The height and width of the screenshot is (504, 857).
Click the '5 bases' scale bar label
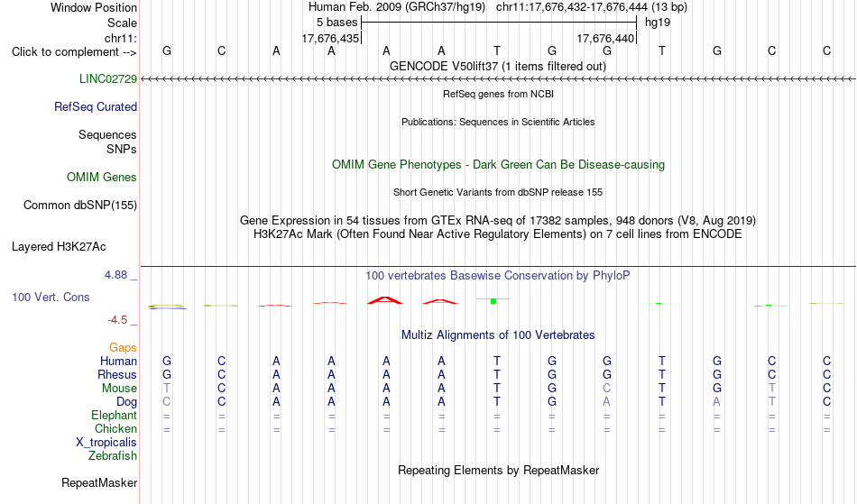[336, 23]
